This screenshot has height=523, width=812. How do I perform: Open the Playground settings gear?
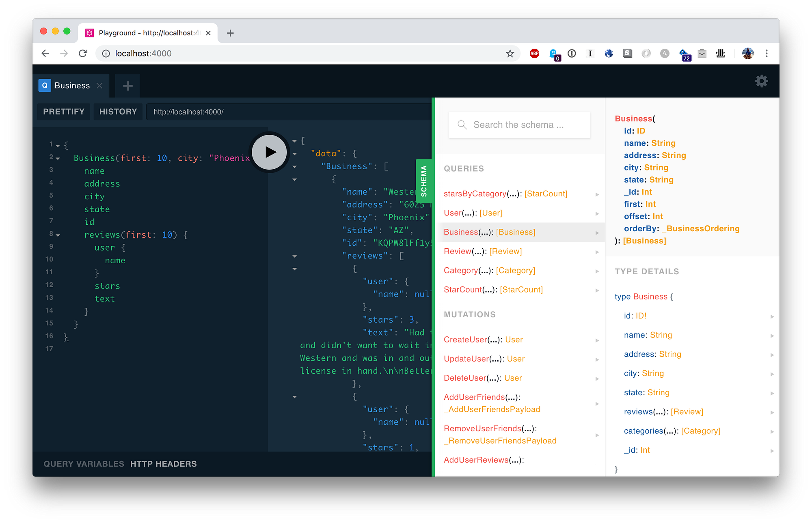click(761, 81)
